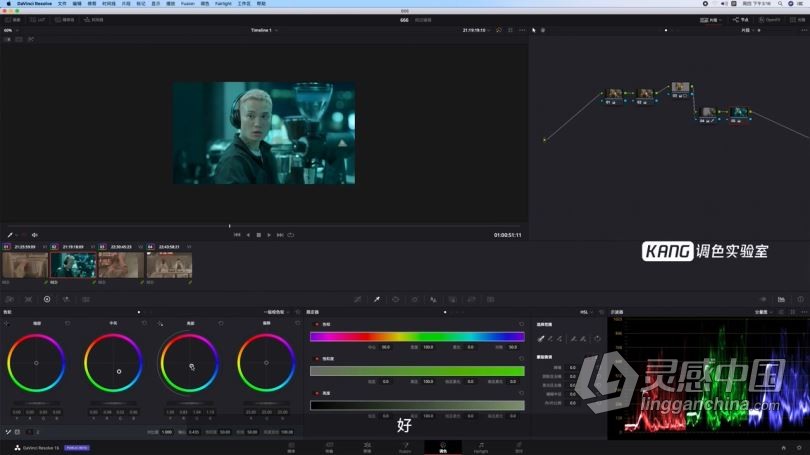This screenshot has height=455, width=810.
Task: Click the saturation range green bar
Action: [417, 371]
